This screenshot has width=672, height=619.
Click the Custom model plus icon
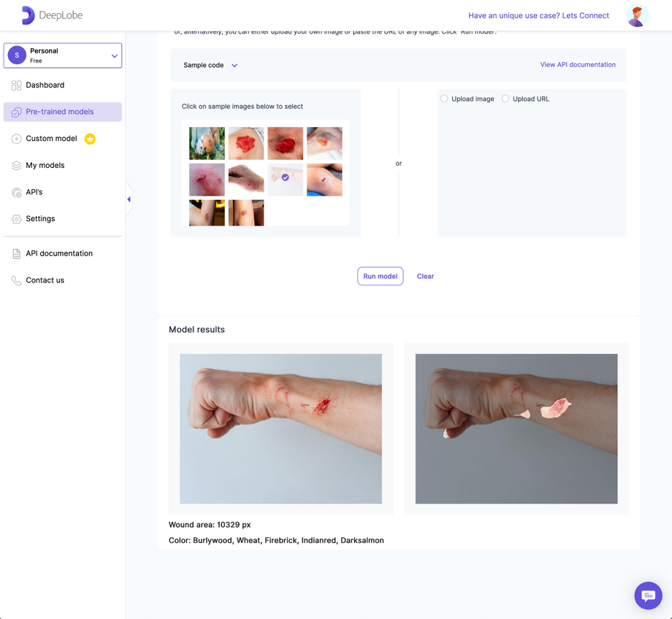(x=16, y=138)
